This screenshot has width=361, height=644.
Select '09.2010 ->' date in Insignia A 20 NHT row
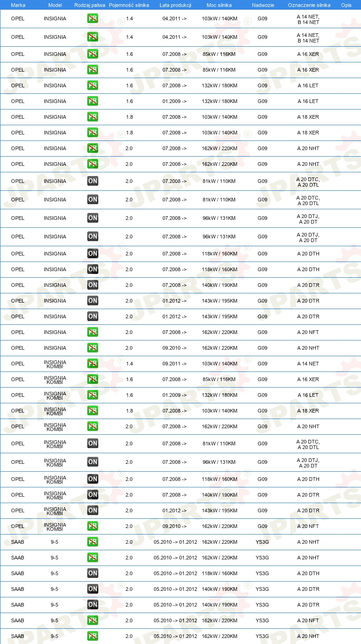[x=174, y=348]
